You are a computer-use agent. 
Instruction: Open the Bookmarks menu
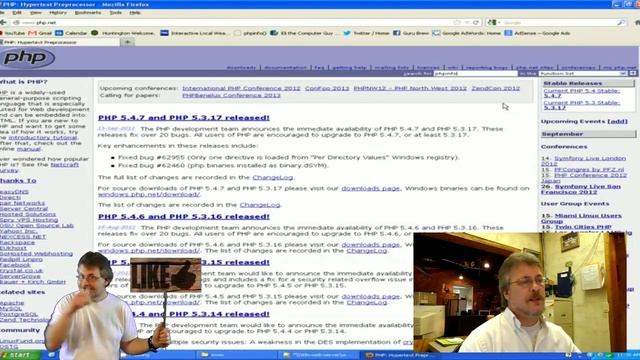[x=88, y=13]
